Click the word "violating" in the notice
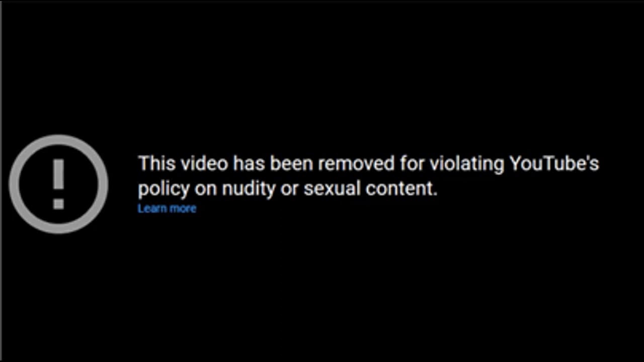Screen dimensions: 644x362 click(467, 164)
